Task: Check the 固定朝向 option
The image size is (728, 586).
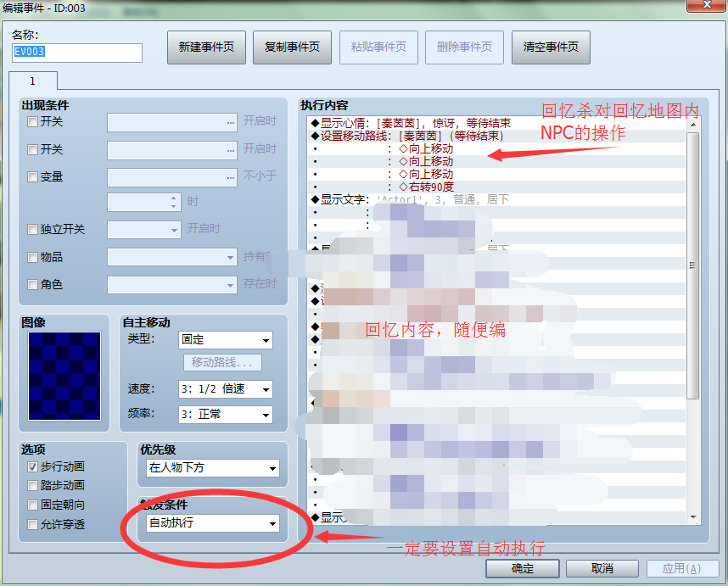Action: pyautogui.click(x=32, y=505)
